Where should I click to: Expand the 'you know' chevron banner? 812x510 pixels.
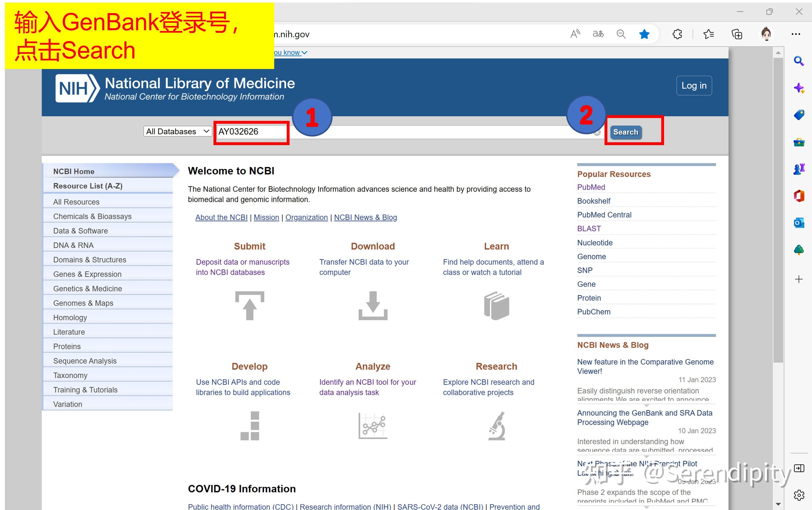coord(291,53)
